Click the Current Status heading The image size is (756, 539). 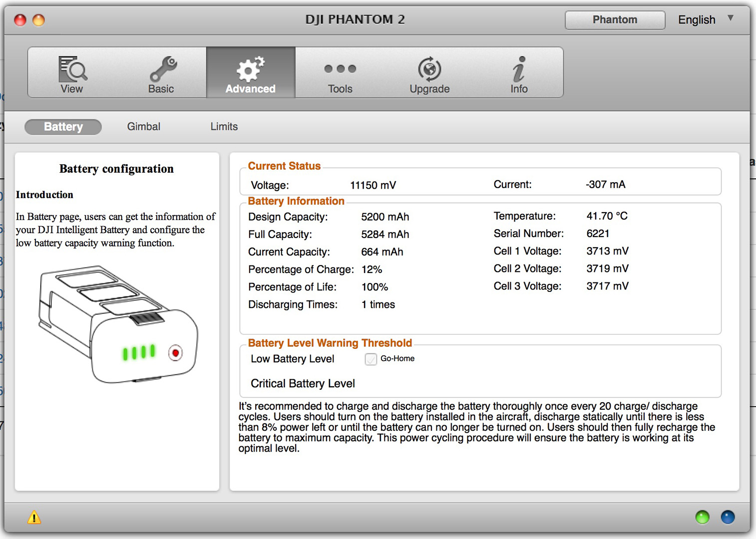pos(284,166)
